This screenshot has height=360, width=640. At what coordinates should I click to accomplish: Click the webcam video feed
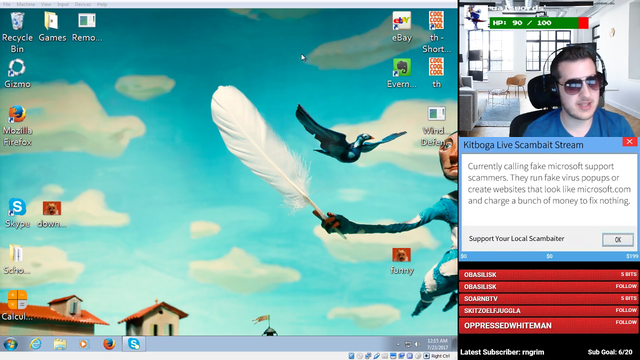[549, 69]
